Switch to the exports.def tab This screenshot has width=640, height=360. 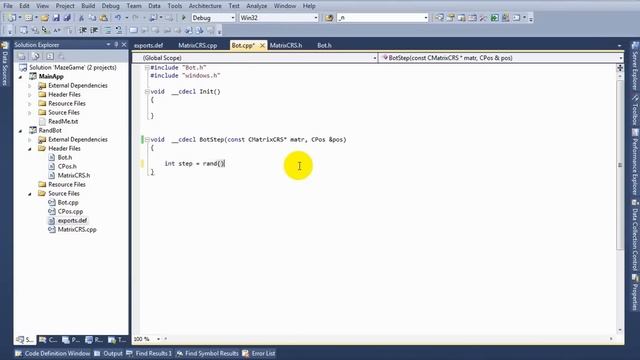[149, 45]
